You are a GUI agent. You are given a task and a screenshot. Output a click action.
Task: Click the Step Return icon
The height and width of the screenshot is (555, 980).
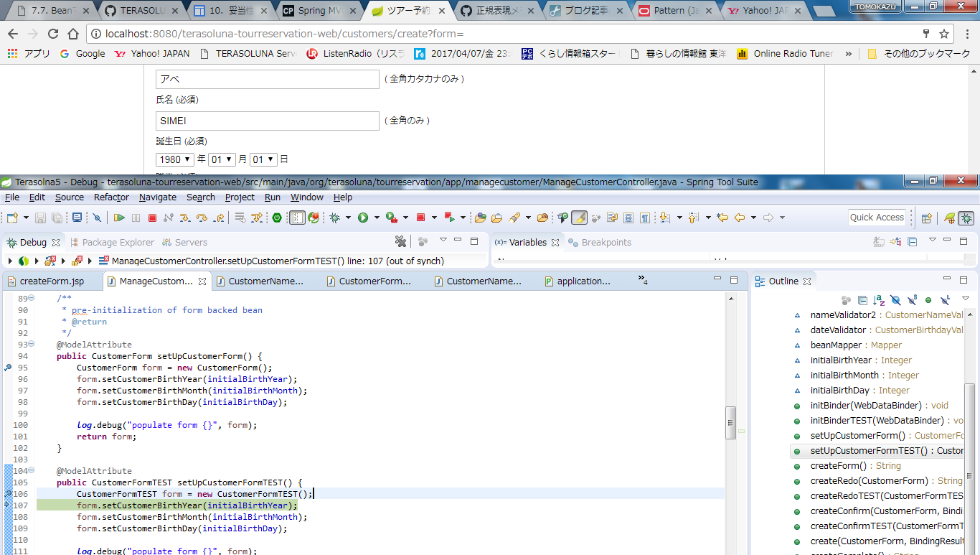tap(218, 218)
